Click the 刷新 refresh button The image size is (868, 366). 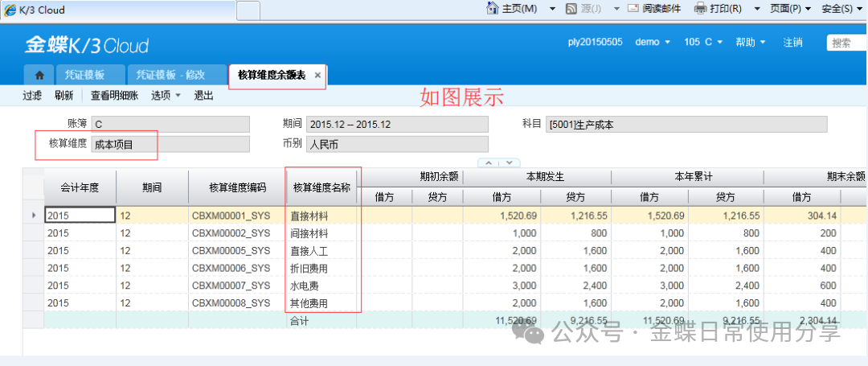coord(63,96)
